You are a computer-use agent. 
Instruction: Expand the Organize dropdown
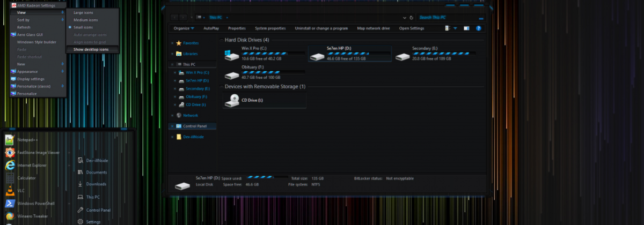[184, 28]
